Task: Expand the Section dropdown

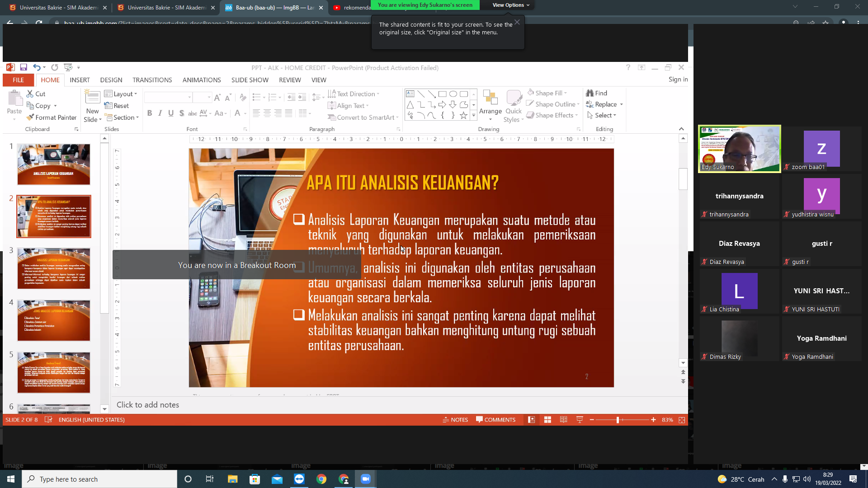Action: [x=122, y=117]
